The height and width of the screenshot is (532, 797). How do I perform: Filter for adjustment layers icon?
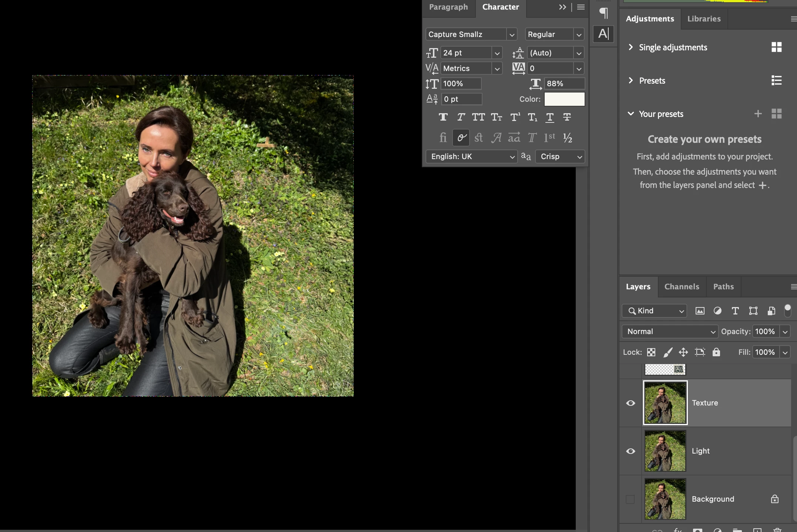pyautogui.click(x=717, y=311)
